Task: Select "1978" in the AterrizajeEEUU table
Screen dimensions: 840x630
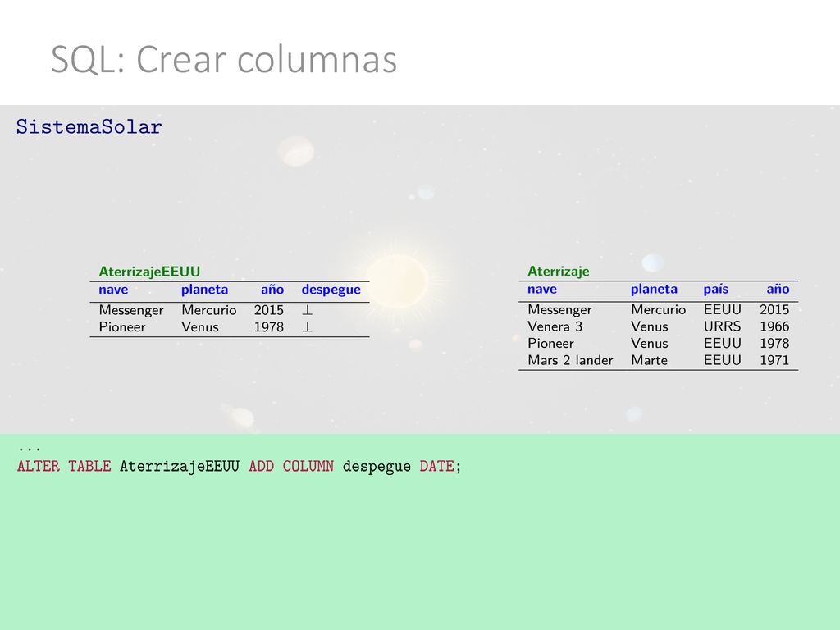Action: tap(269, 326)
